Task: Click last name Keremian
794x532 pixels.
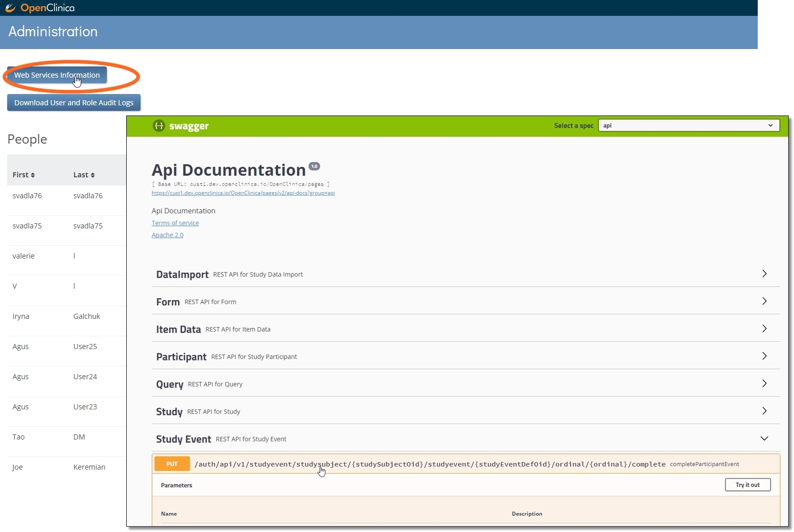Action: coord(89,467)
